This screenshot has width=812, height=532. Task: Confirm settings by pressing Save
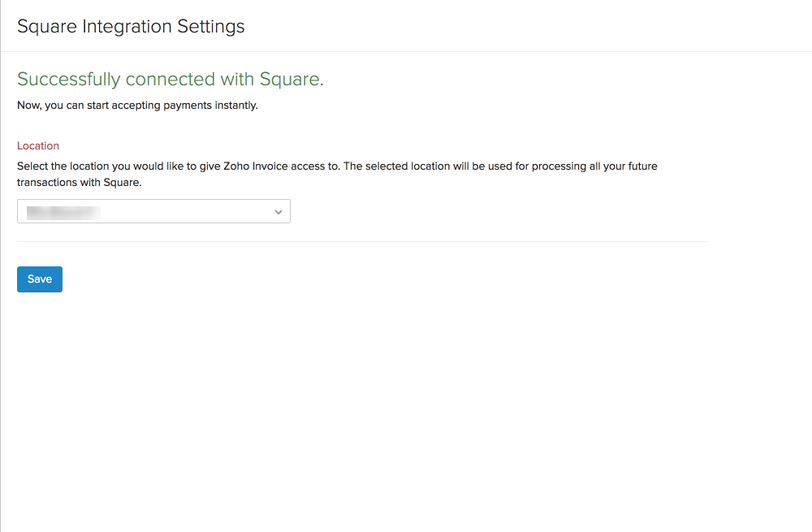tap(39, 279)
